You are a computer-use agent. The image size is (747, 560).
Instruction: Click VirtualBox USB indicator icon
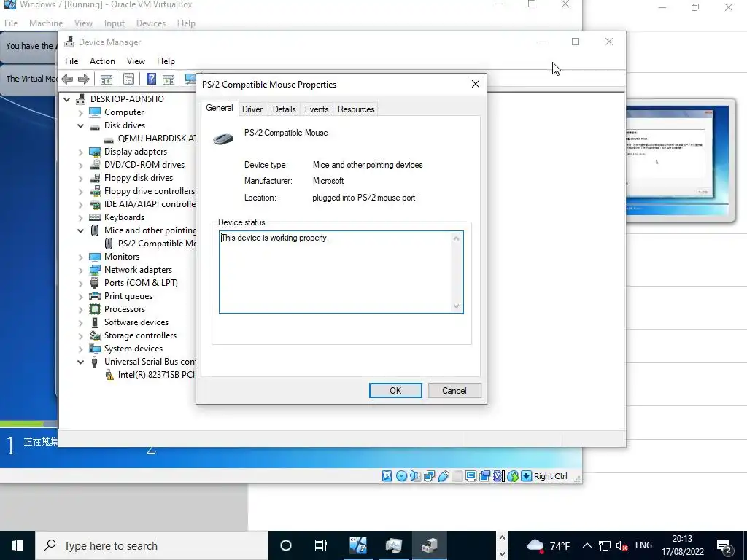[443, 475]
